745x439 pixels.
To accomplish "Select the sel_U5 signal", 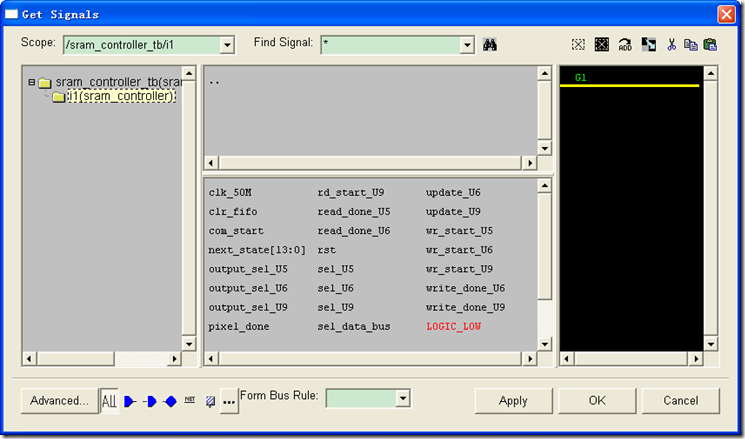I will coord(335,269).
